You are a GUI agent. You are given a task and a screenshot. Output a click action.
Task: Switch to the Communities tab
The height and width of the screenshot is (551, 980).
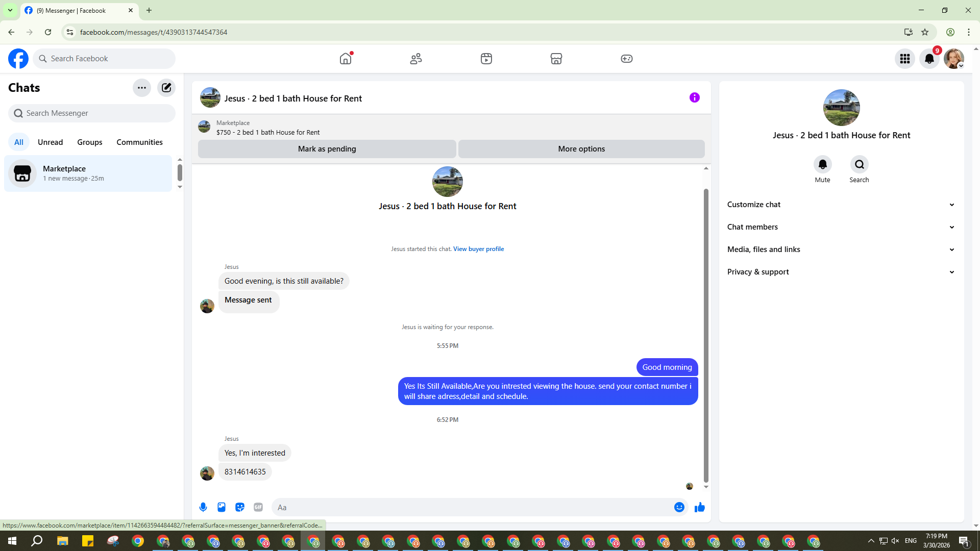pos(139,142)
